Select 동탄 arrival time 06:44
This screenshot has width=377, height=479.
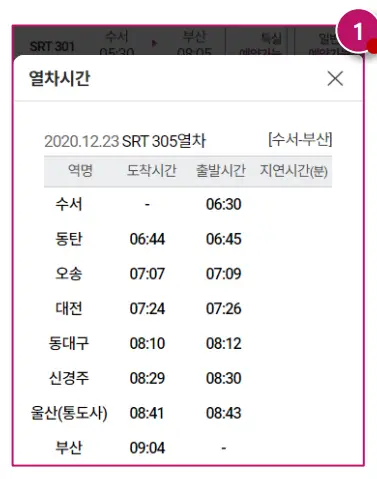[x=147, y=239]
